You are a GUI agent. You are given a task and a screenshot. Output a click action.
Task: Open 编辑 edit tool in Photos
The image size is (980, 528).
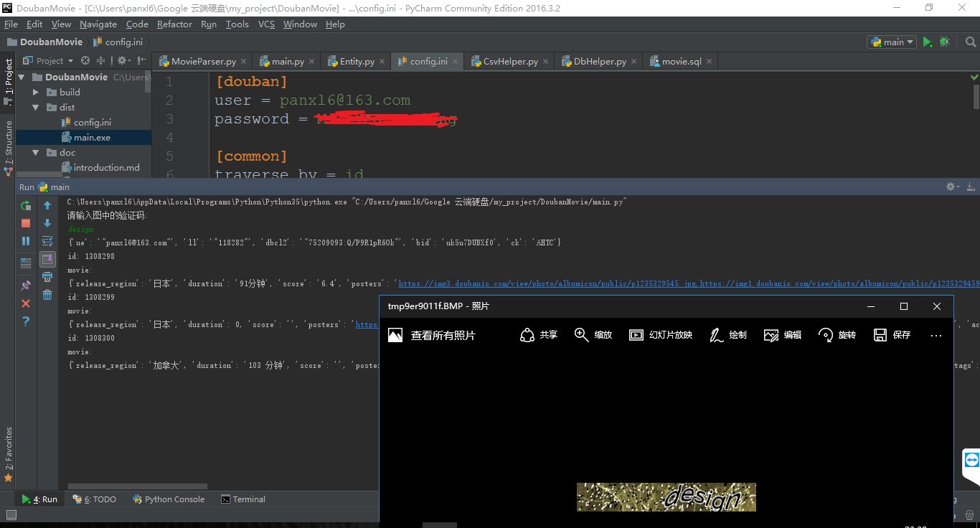tap(783, 335)
